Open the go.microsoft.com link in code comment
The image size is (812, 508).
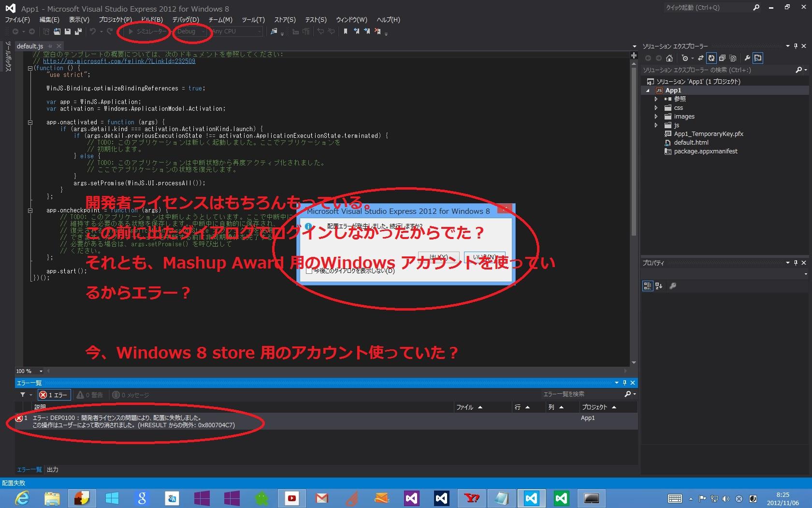(119, 61)
